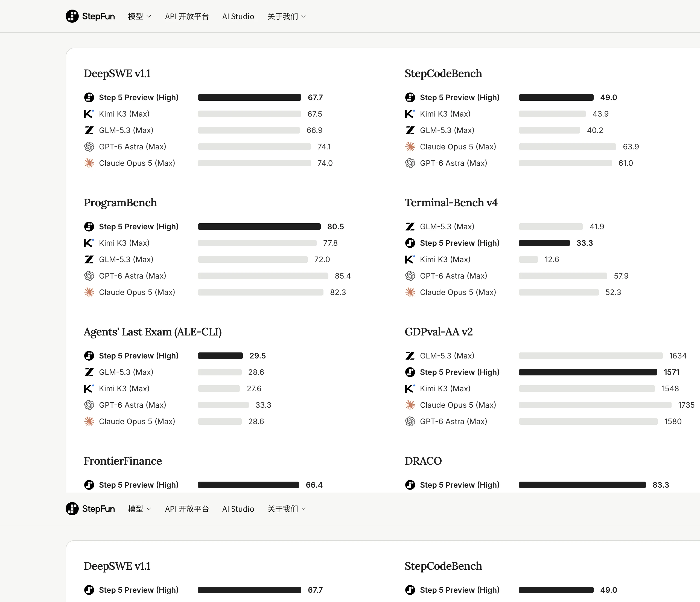
Task: Click the GPT-6 Astra icon under Terminal-Bench v4
Action: click(x=410, y=276)
